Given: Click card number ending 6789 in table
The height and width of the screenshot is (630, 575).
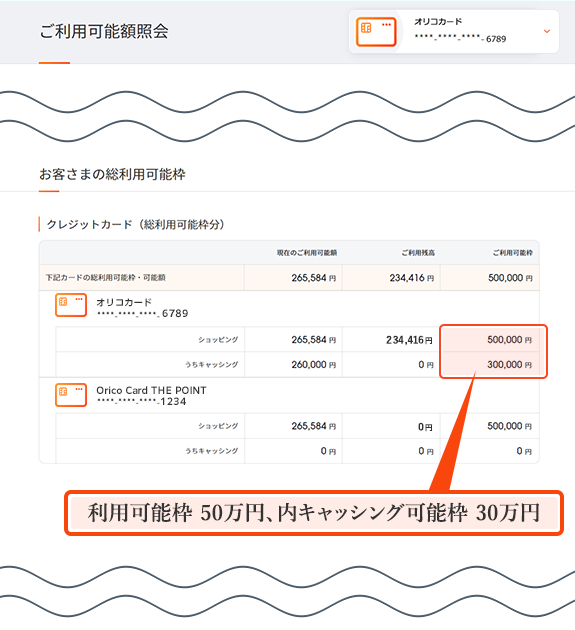Looking at the screenshot, I should point(142,313).
